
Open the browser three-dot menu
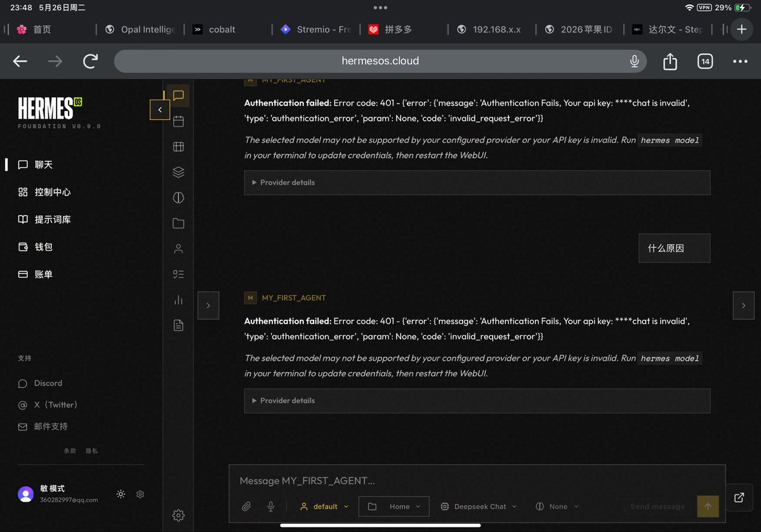740,61
